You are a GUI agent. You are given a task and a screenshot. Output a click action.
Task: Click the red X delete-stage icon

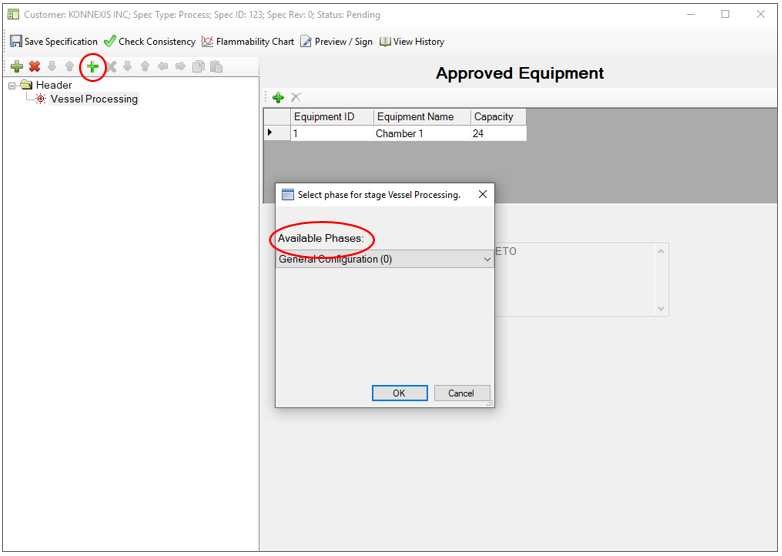click(34, 67)
